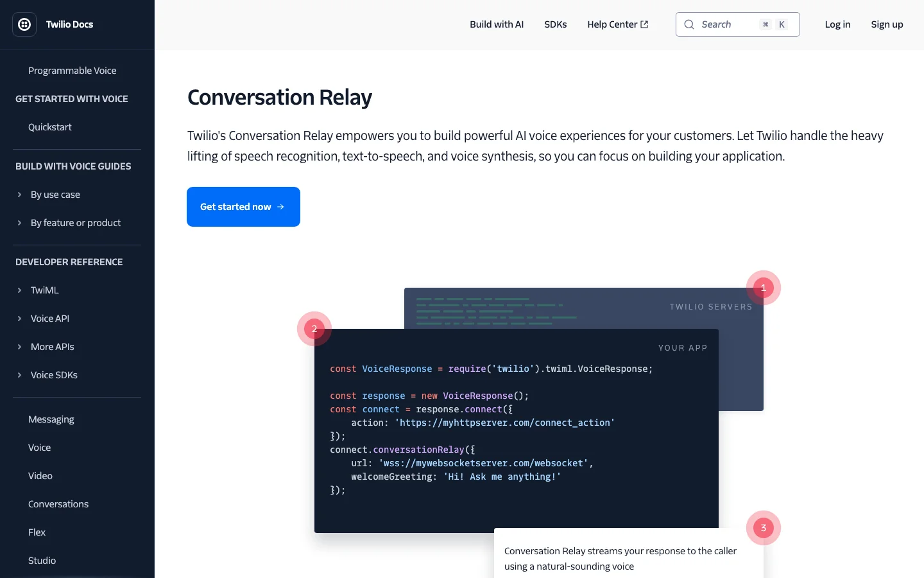Expand the By use case chevron
The image size is (924, 578).
(x=19, y=195)
